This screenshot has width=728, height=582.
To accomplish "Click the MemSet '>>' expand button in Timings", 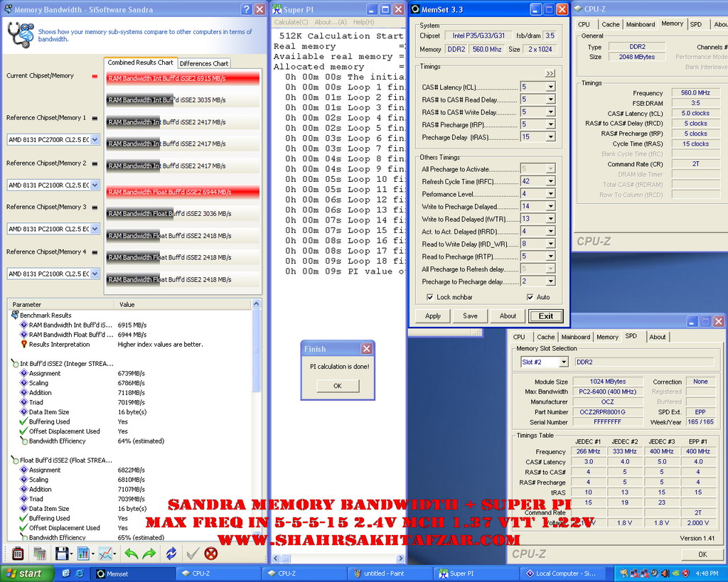I will point(550,73).
